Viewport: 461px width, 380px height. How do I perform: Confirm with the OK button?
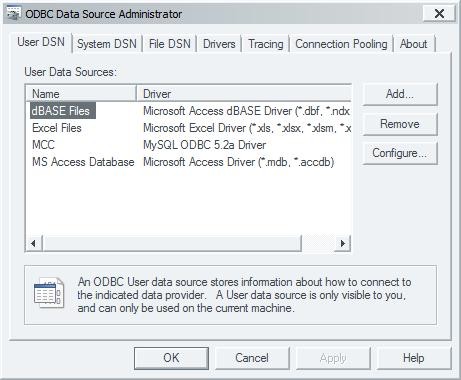point(171,358)
